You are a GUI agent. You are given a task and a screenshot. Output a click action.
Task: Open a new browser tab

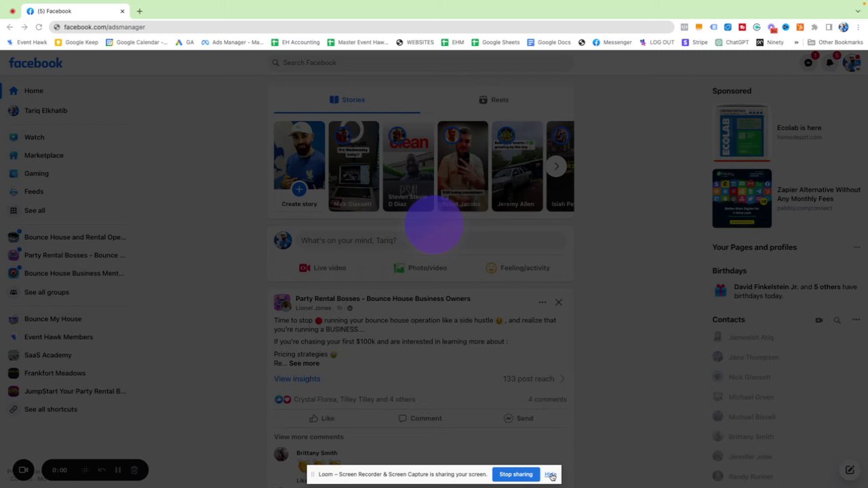140,12
